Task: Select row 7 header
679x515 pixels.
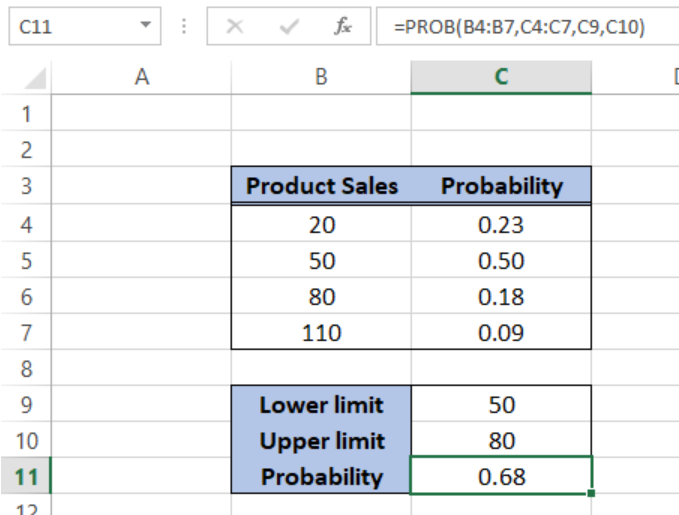Action: [x=26, y=332]
